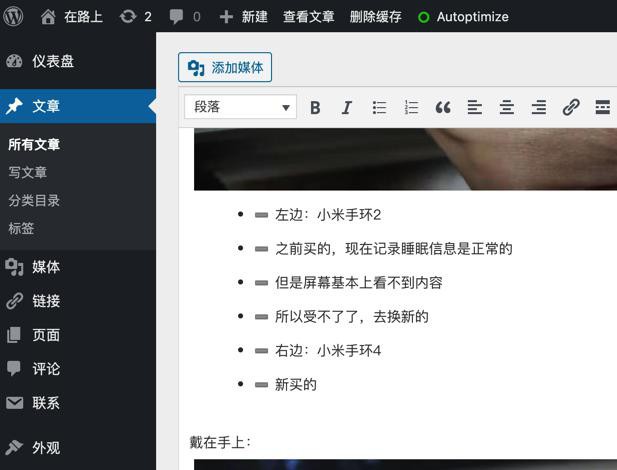Visit site home 在路上
The image size is (617, 470).
pos(72,17)
